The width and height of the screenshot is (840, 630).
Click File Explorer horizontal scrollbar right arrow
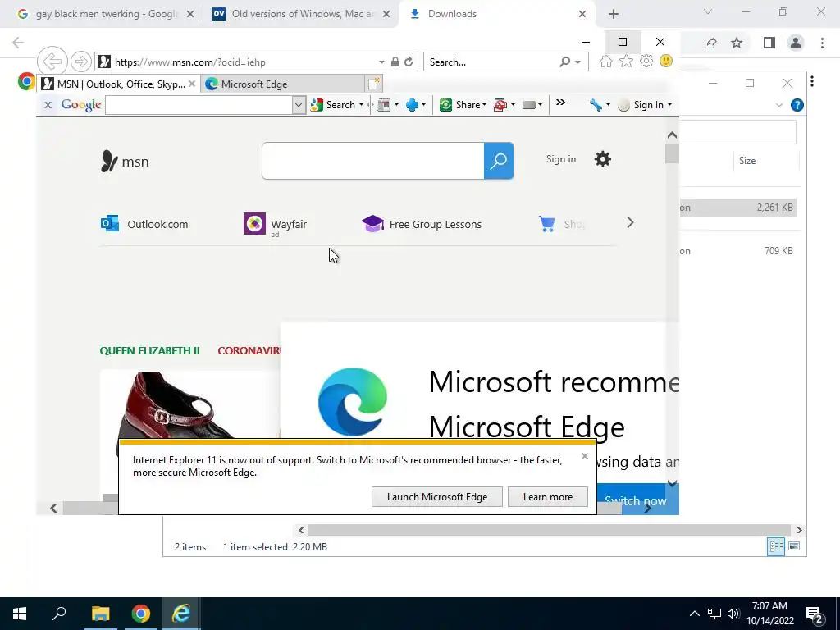799,531
